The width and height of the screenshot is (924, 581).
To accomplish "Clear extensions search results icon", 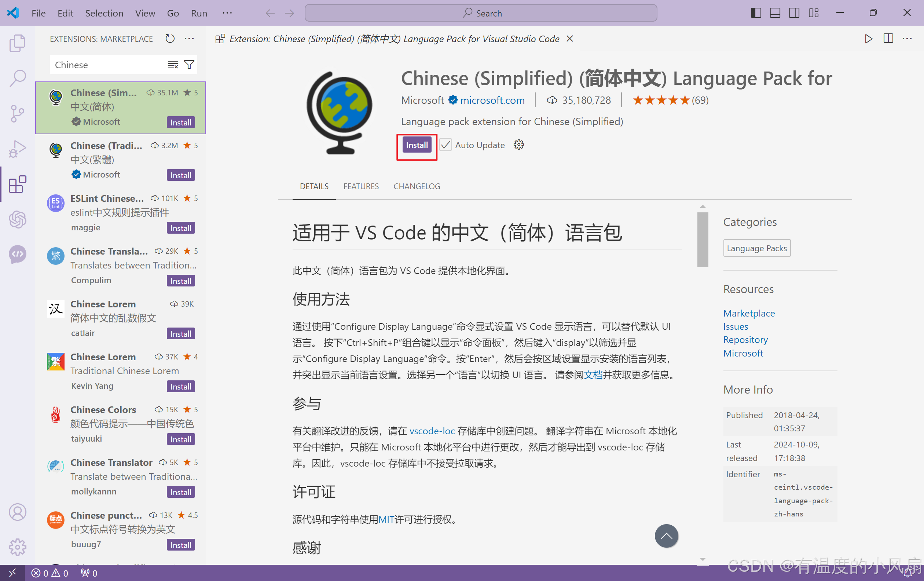I will point(173,65).
